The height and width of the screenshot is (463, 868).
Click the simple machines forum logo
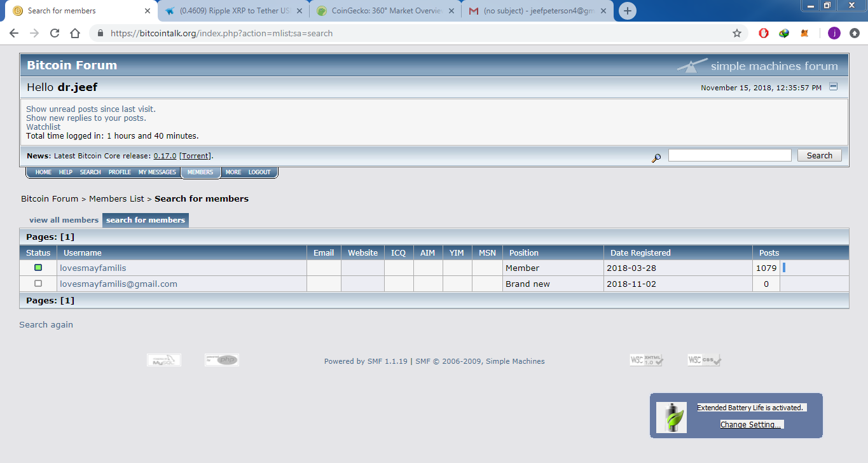point(758,66)
